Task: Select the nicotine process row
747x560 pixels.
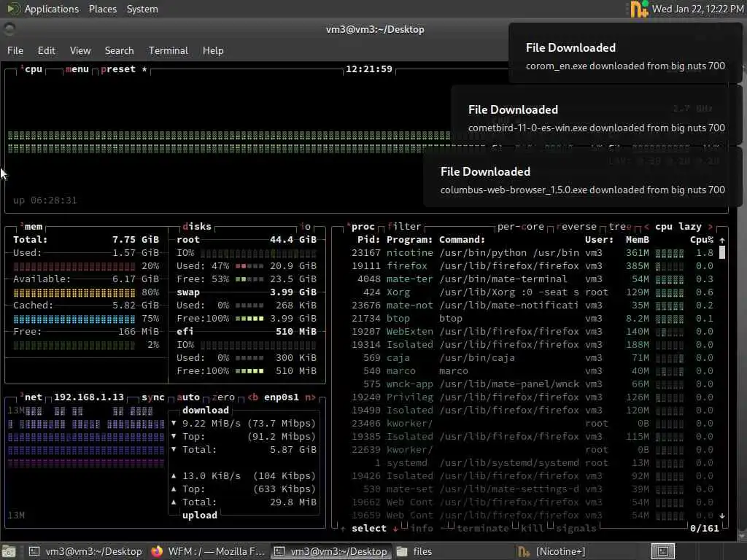Action: pyautogui.click(x=532, y=253)
